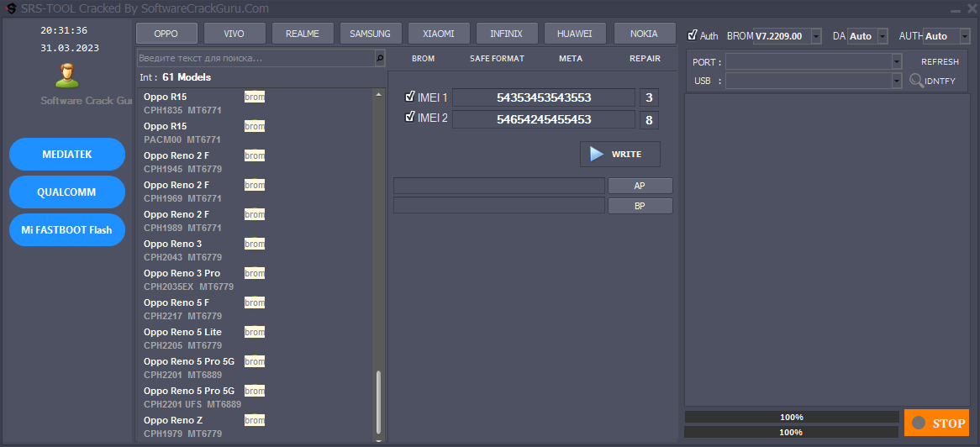Screen dimensions: 980x447
Task: Select Oppo Reno 2 F CPH1969
Action: [255, 192]
